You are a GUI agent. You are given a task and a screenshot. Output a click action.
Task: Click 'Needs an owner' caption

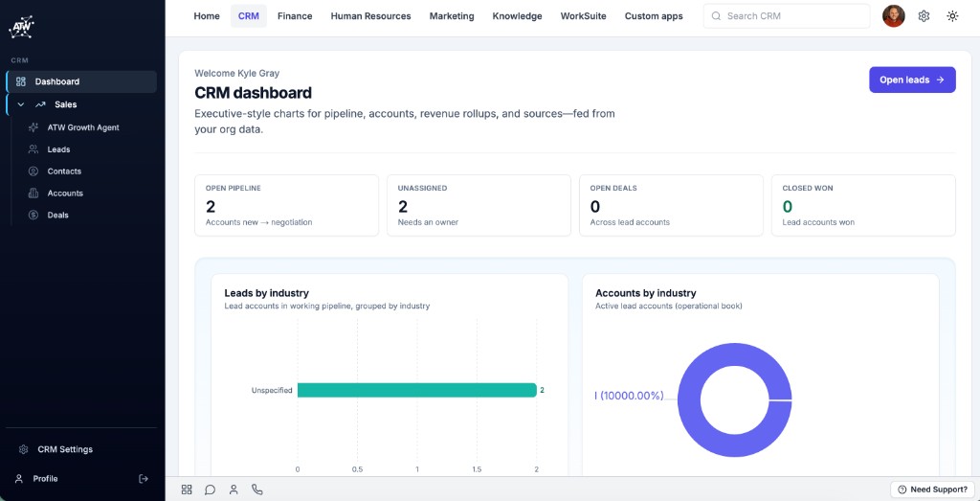click(x=428, y=222)
